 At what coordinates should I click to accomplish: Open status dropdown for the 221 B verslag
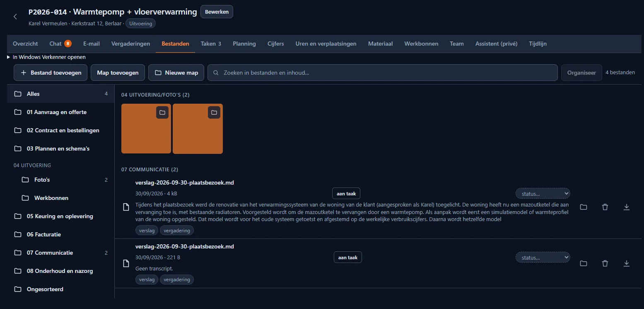[x=543, y=258]
